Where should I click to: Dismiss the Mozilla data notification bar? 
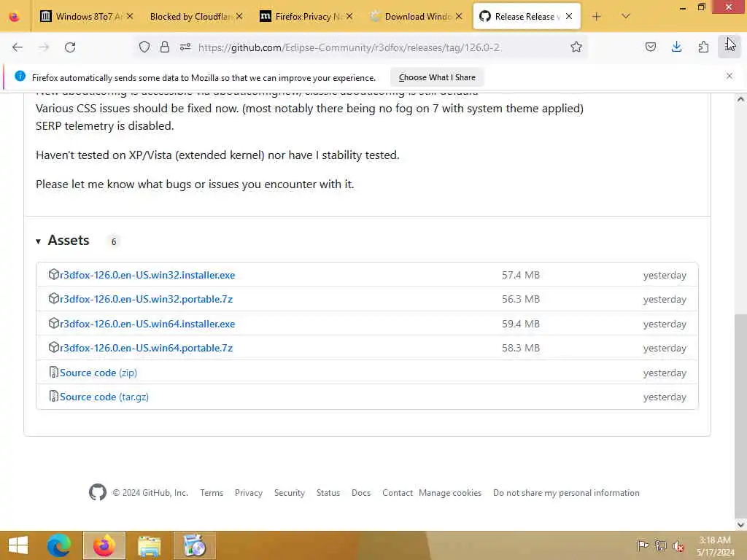729,76
